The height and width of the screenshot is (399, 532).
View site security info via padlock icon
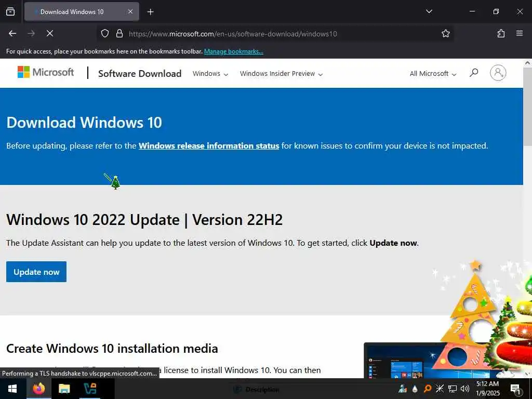(119, 33)
